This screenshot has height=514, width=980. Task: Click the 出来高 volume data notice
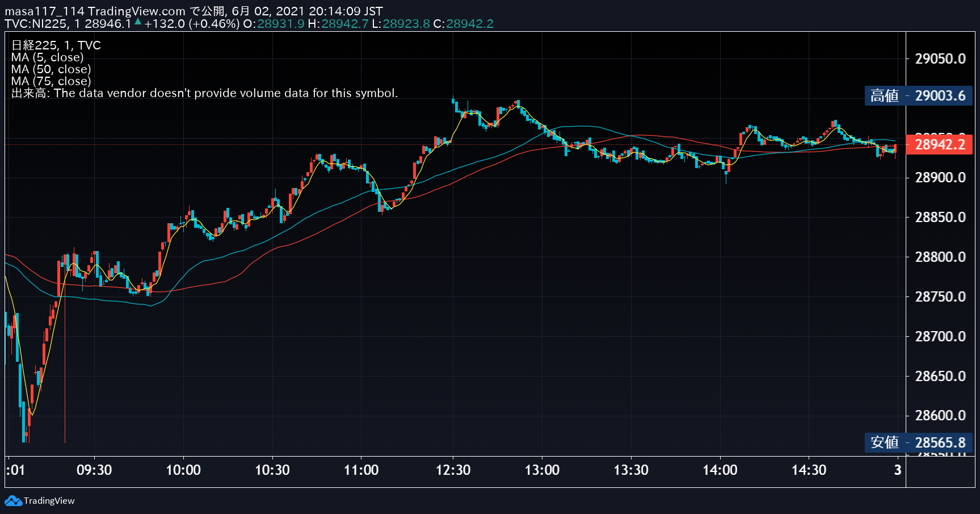tap(204, 93)
